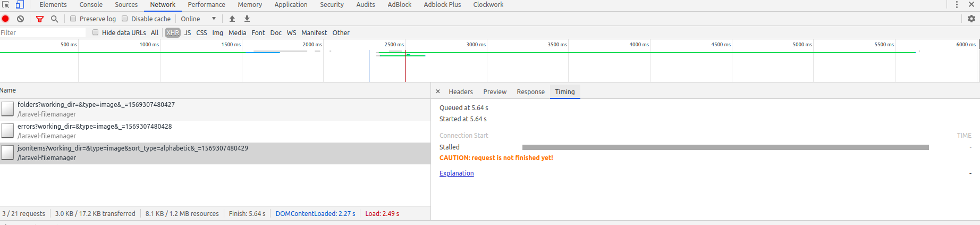This screenshot has width=980, height=225.
Task: Open the Response details tab
Action: [x=530, y=92]
